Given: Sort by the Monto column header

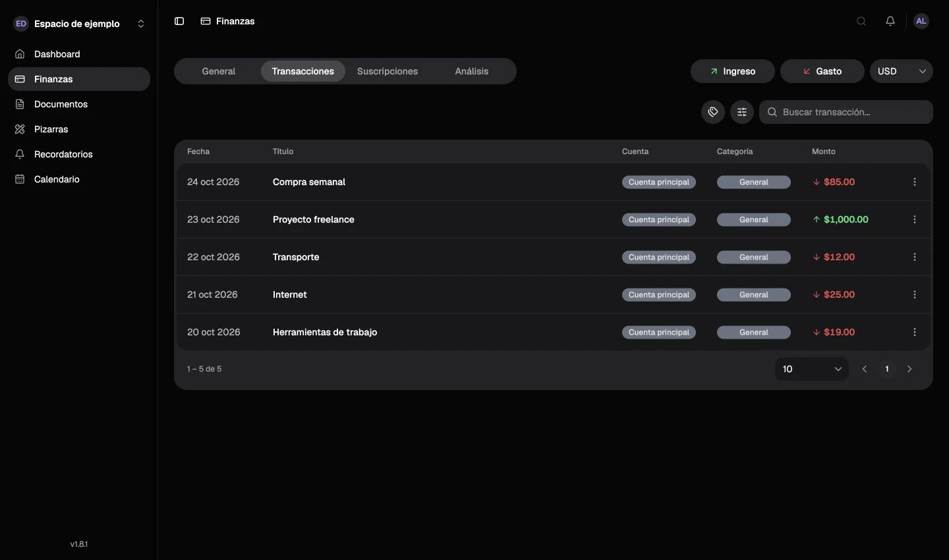Looking at the screenshot, I should click(824, 152).
